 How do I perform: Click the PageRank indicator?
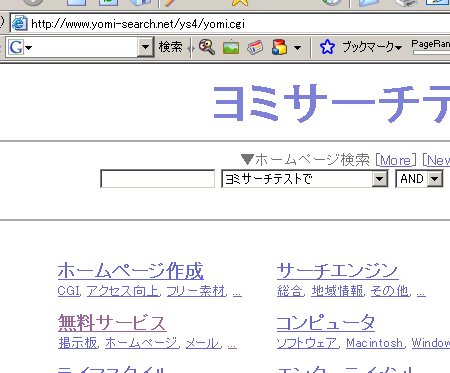[x=430, y=47]
